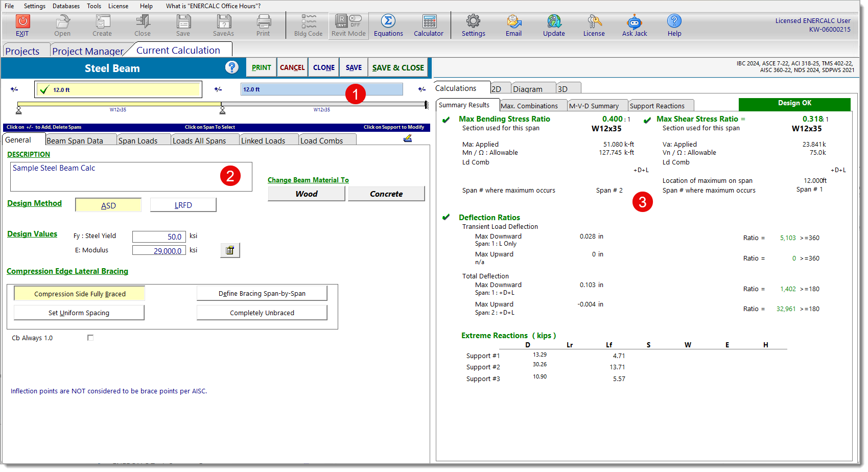Choose Completely Unbraced option

coord(262,313)
